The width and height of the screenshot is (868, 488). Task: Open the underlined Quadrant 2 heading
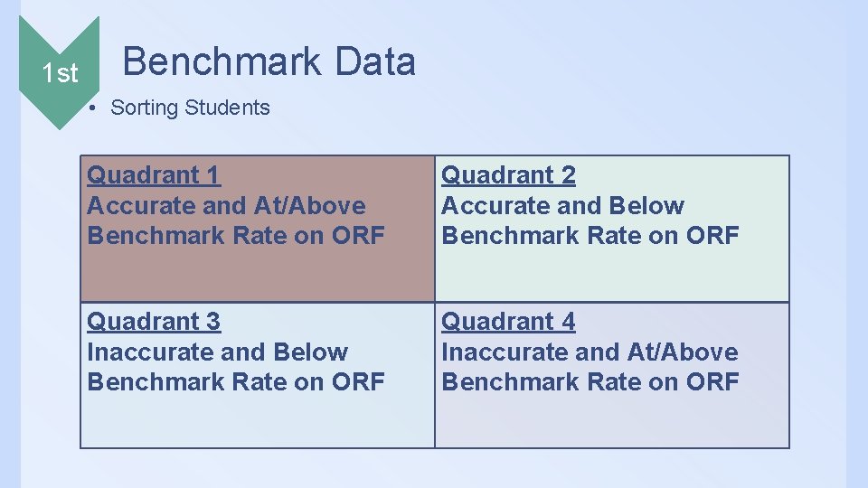tap(508, 175)
